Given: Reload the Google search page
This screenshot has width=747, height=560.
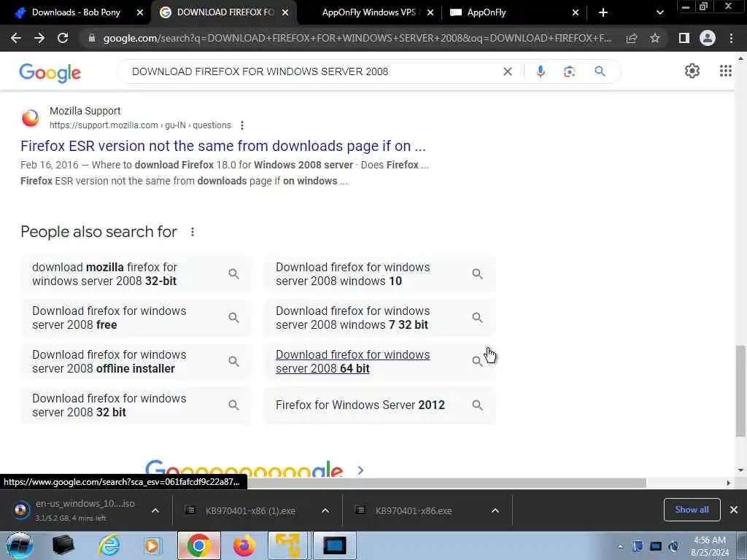Looking at the screenshot, I should click(x=63, y=38).
